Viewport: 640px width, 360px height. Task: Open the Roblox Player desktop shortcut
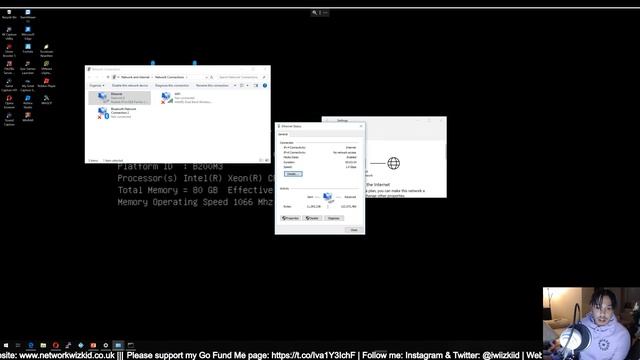pos(47,83)
